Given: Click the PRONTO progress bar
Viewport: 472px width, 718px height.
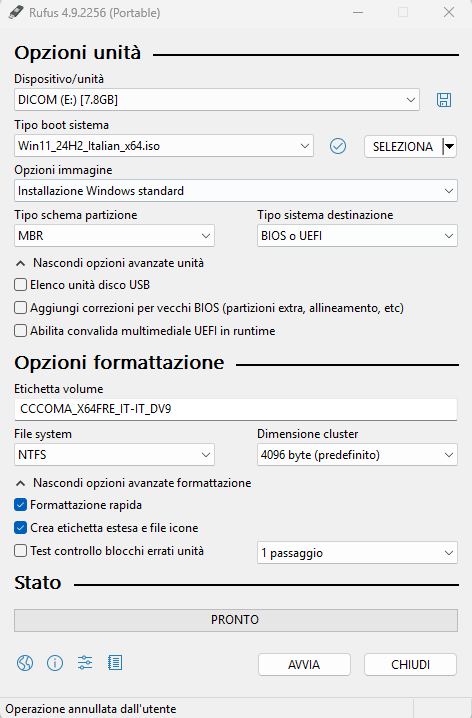Looking at the screenshot, I should (236, 620).
